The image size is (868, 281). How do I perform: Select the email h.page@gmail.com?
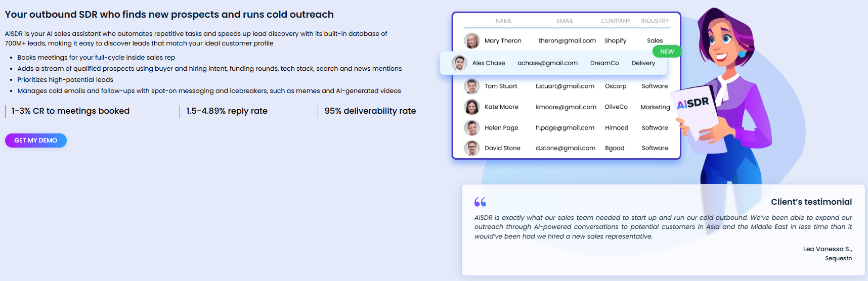pos(565,128)
